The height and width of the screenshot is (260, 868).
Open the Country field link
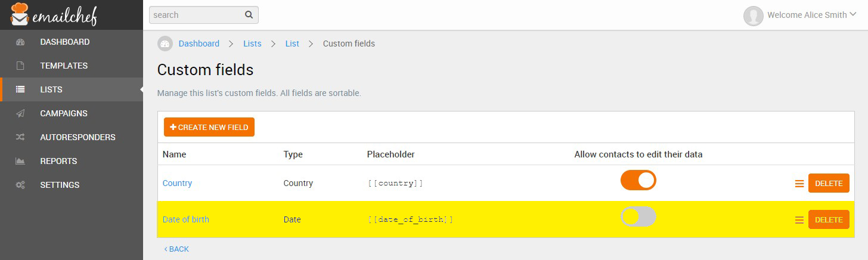tap(177, 183)
